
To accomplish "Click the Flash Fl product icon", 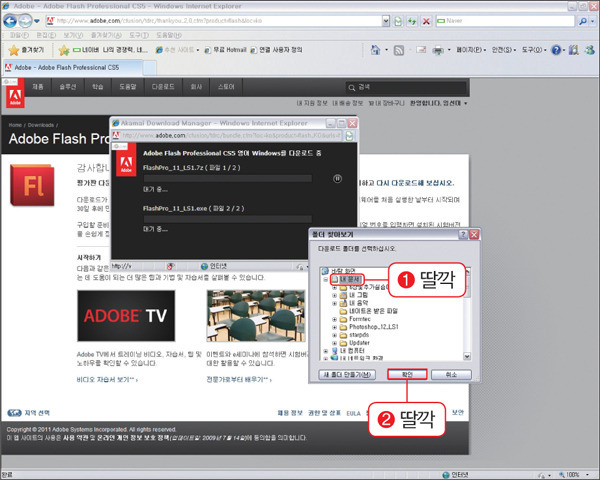I will [x=32, y=185].
